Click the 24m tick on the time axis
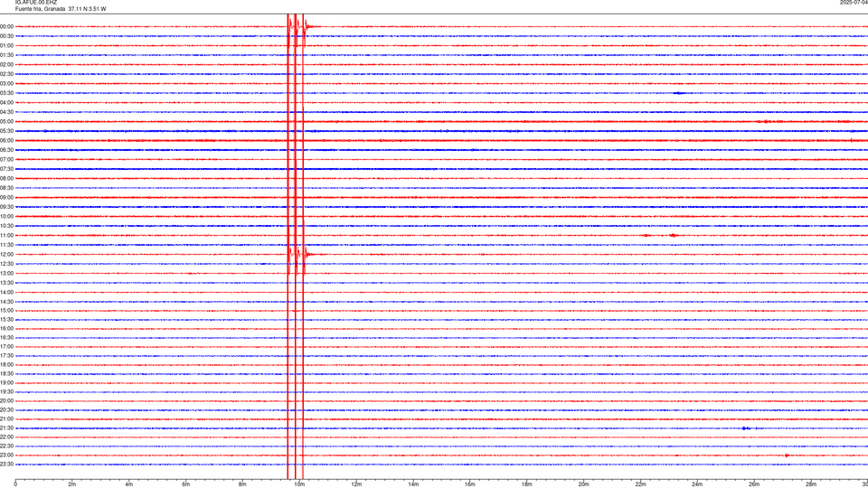This screenshot has height=488, width=868. (697, 484)
